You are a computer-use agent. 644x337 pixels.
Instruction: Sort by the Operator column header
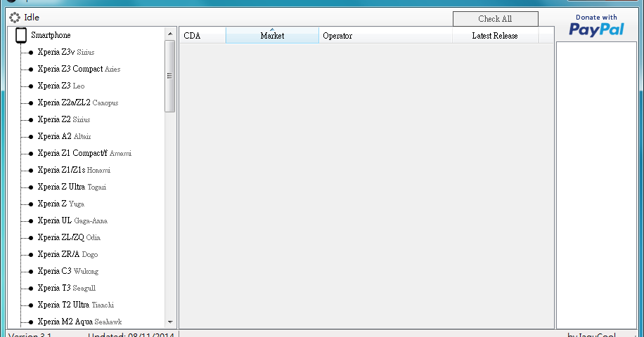click(x=386, y=36)
